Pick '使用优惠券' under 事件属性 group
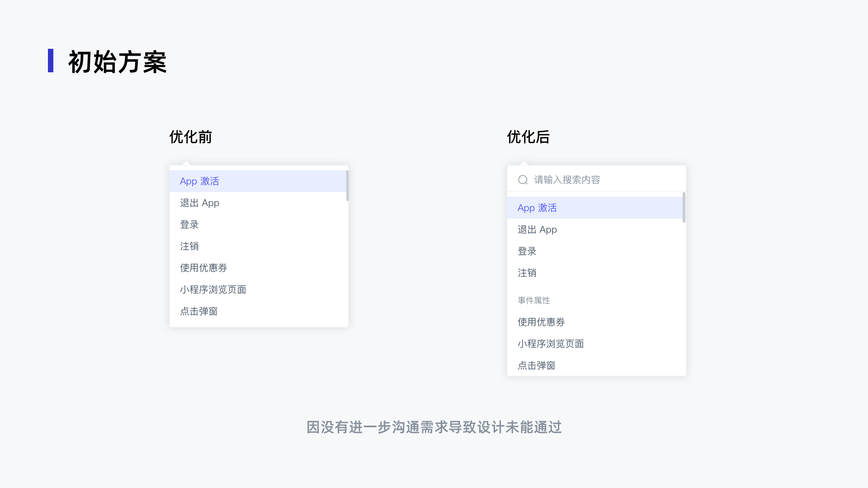The image size is (868, 488). 541,322
